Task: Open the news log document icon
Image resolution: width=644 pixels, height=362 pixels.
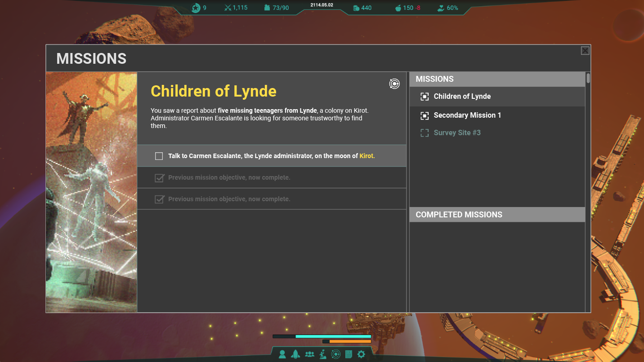Action: [348, 354]
